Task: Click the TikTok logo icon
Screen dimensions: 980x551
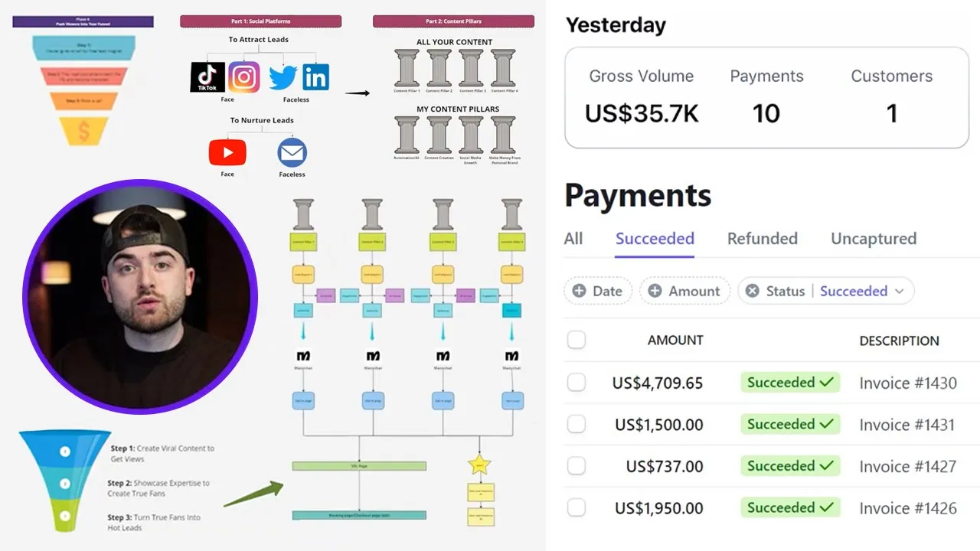Action: (207, 77)
